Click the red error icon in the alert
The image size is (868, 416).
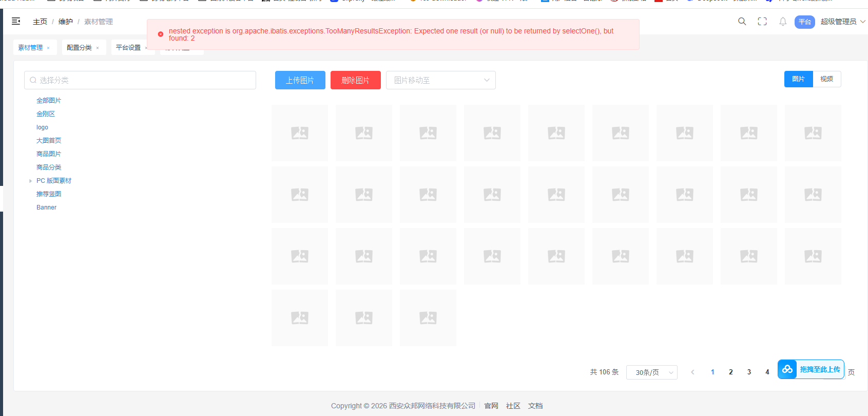pyautogui.click(x=161, y=34)
